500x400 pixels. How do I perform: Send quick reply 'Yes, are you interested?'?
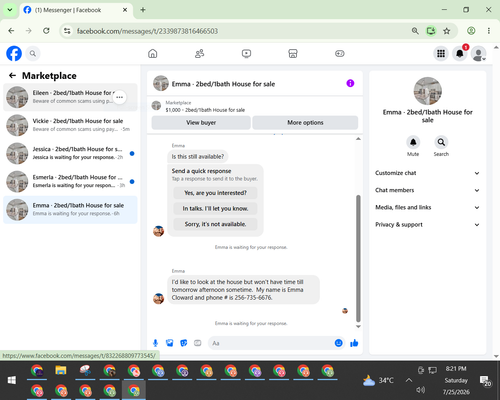point(215,193)
